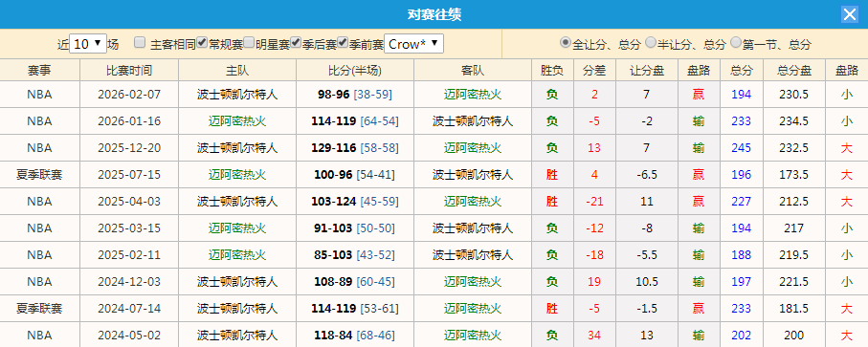Click the half-time score [43-52]

click(376, 255)
